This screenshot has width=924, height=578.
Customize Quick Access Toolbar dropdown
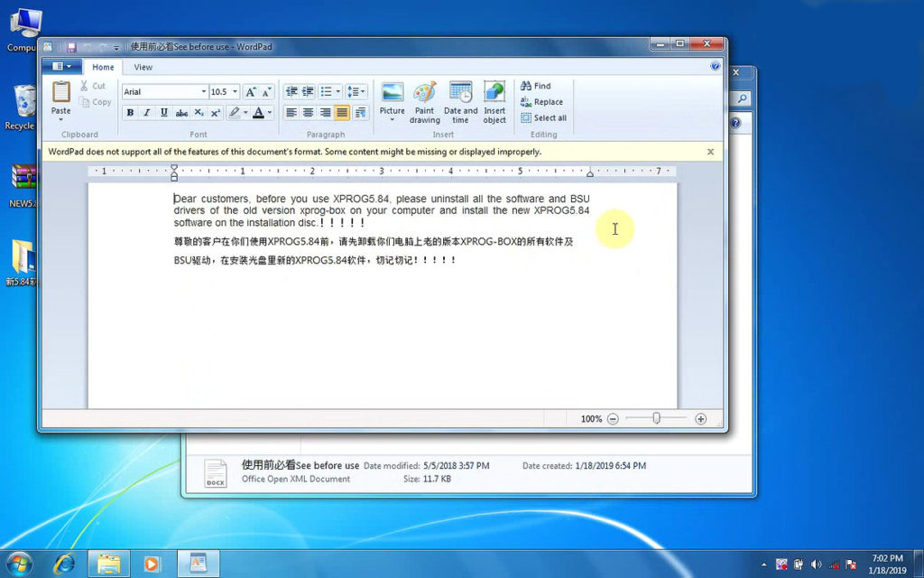tap(116, 47)
